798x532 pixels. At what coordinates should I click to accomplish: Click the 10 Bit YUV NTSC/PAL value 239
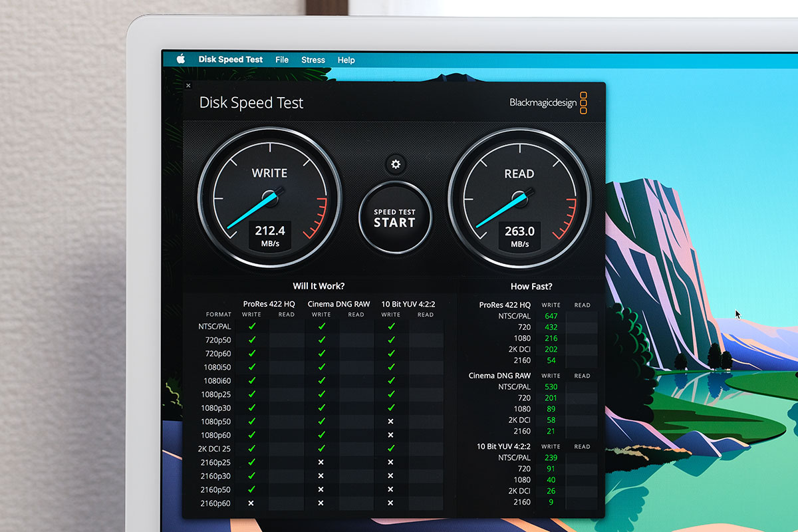click(551, 458)
